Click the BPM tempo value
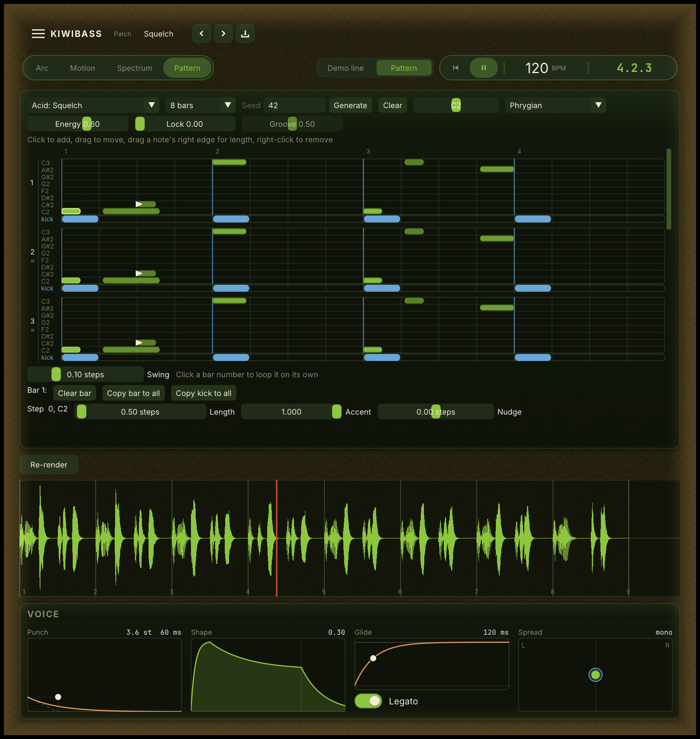The height and width of the screenshot is (739, 700). coord(537,68)
